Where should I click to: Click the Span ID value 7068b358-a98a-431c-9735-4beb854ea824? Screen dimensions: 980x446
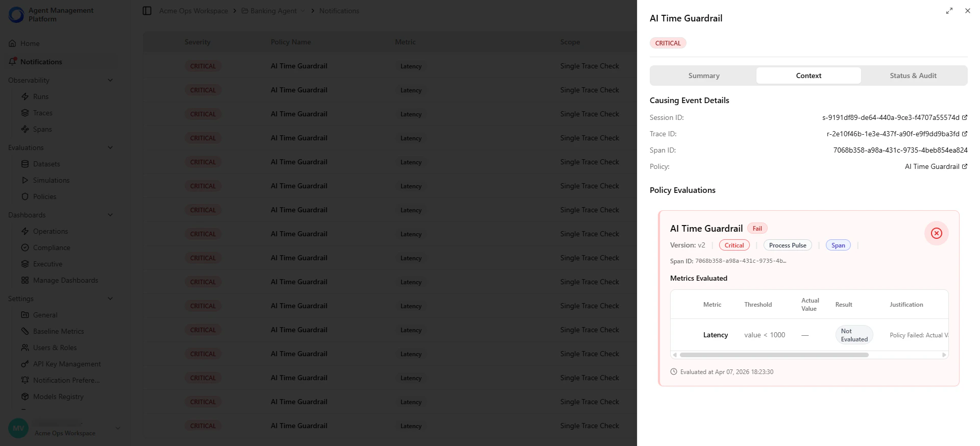[x=900, y=150]
